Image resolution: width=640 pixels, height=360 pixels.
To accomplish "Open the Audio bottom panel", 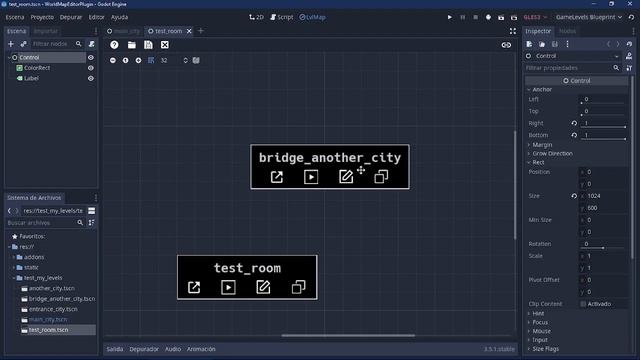I will pyautogui.click(x=173, y=349).
